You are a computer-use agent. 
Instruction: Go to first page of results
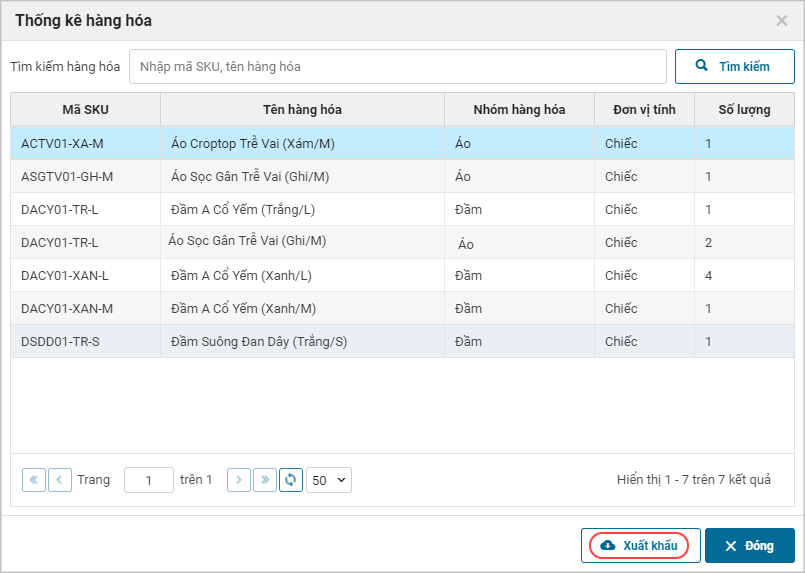click(x=34, y=480)
